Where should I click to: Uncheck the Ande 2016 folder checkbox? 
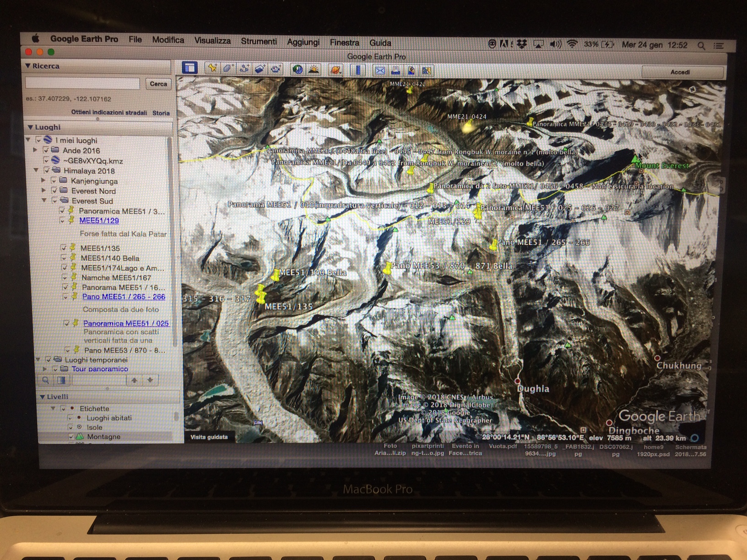point(46,150)
